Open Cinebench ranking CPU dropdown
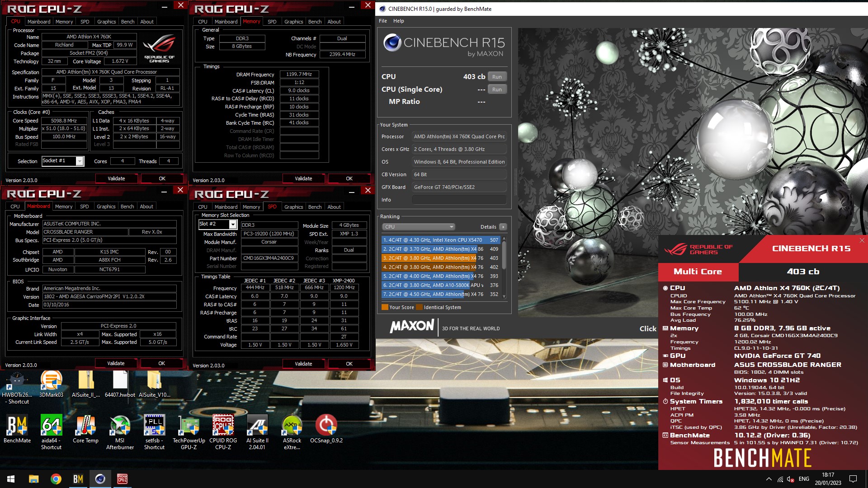Screen dimensions: 868x488 pyautogui.click(x=418, y=227)
